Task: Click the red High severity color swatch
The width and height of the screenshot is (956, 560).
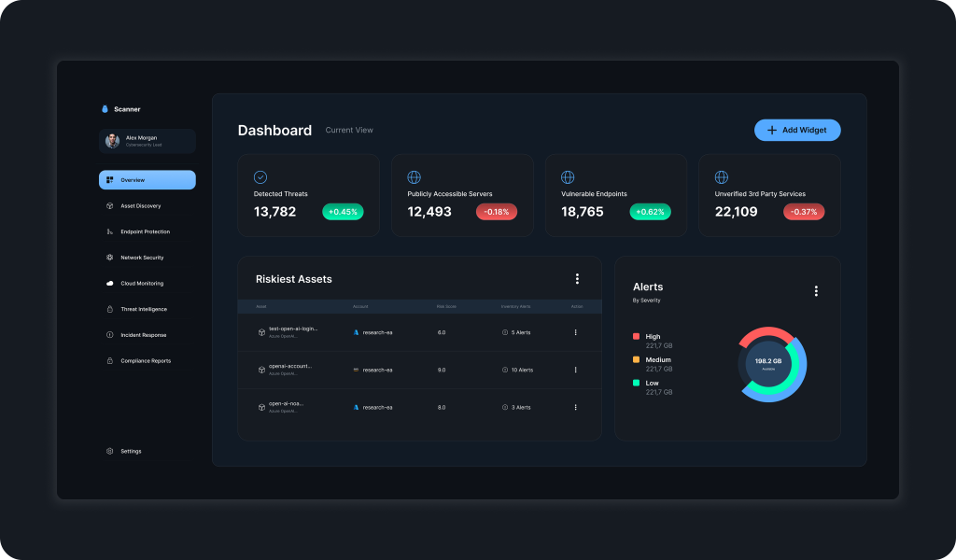Action: pyautogui.click(x=636, y=336)
